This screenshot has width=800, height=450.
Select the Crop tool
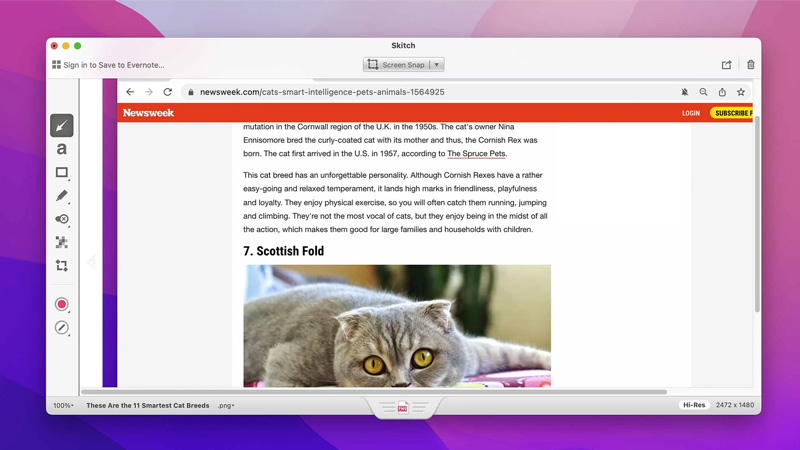click(x=61, y=266)
